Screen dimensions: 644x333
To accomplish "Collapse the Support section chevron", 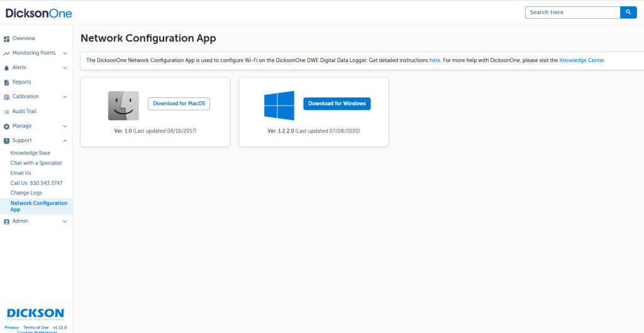I will tap(65, 141).
